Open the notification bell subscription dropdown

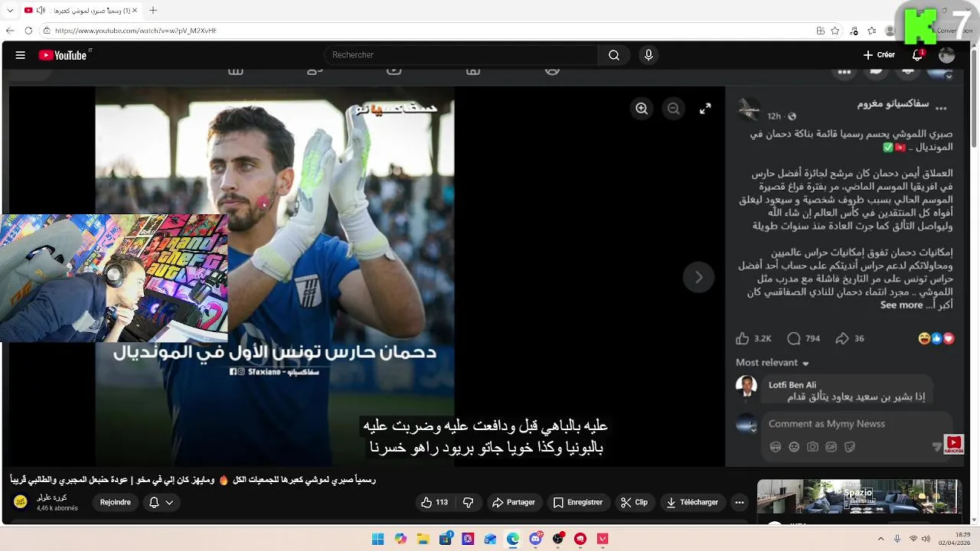click(161, 502)
